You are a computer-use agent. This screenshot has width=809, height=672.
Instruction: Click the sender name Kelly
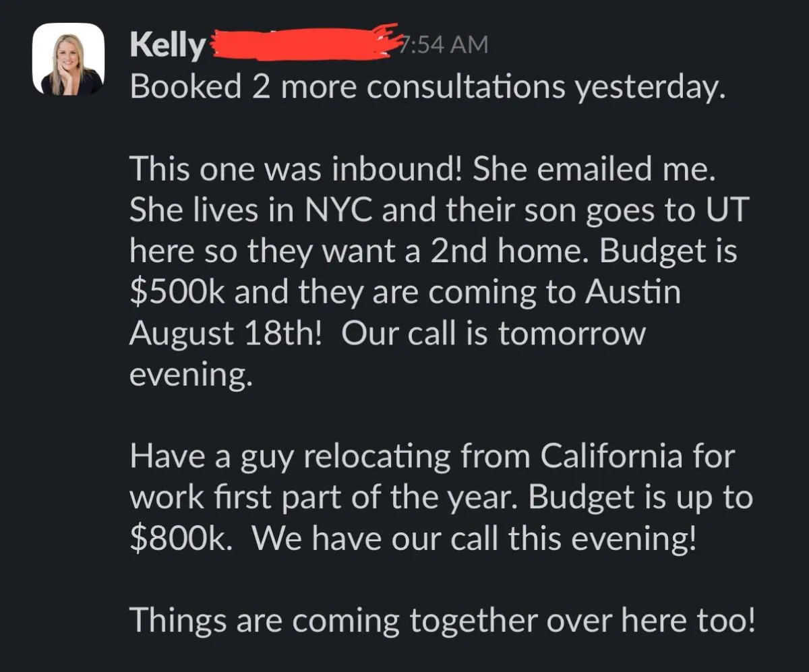pos(167,47)
